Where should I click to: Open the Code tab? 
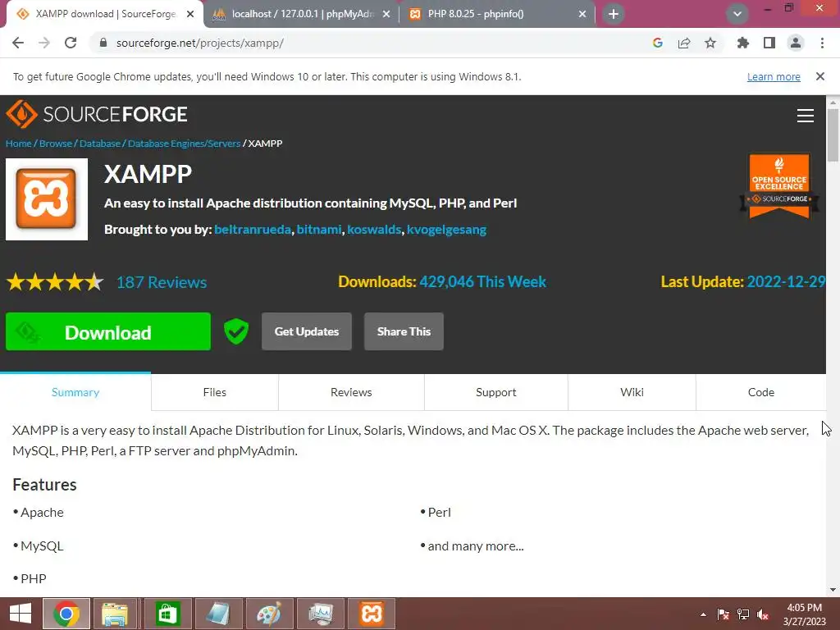click(761, 392)
